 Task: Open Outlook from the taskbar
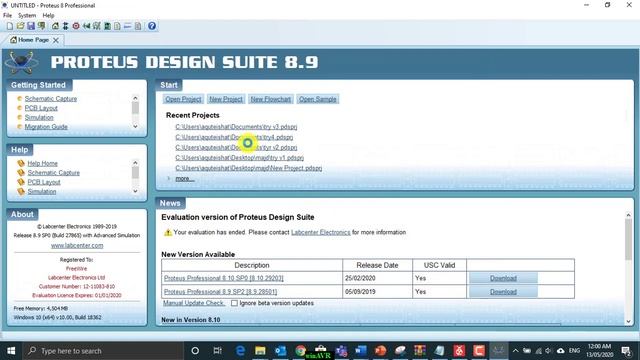[x=280, y=351]
